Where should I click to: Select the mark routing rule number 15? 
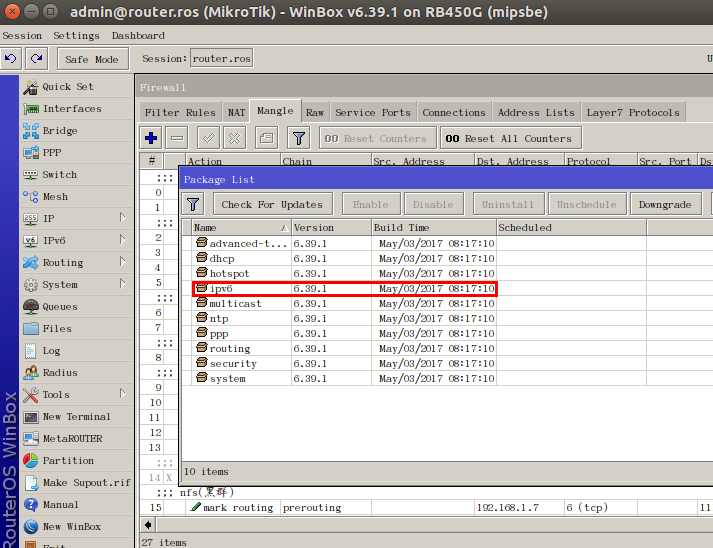point(426,508)
